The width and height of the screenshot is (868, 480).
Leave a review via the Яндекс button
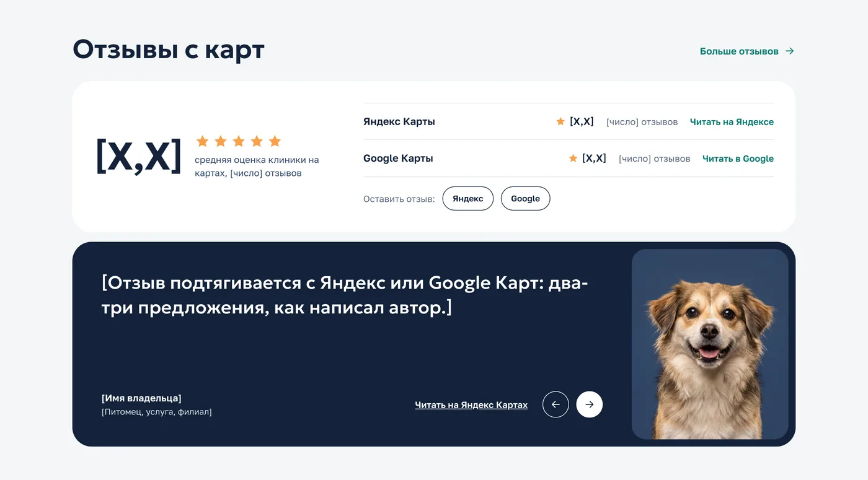click(468, 199)
